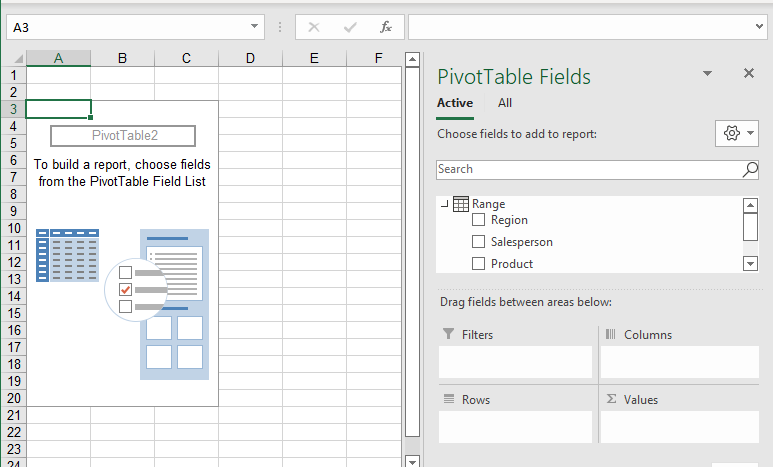This screenshot has width=773, height=467.
Task: Select the Active tab
Action: (x=455, y=103)
